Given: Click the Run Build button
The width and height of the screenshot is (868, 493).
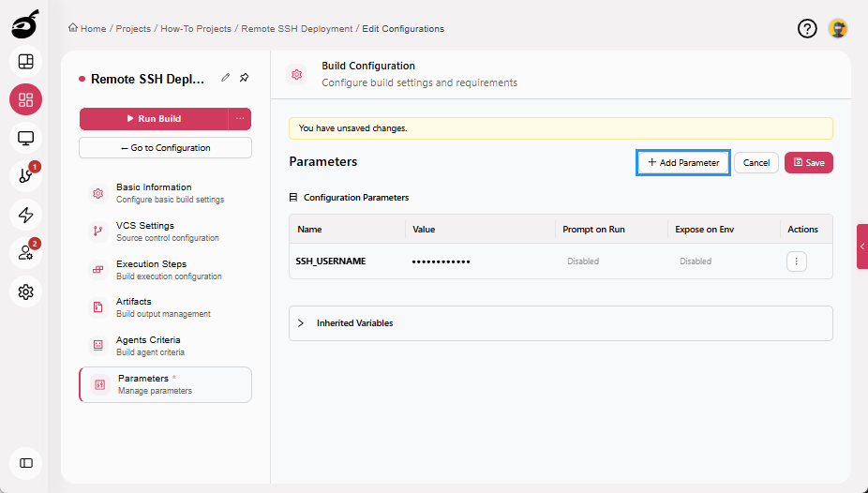Looking at the screenshot, I should coord(154,118).
